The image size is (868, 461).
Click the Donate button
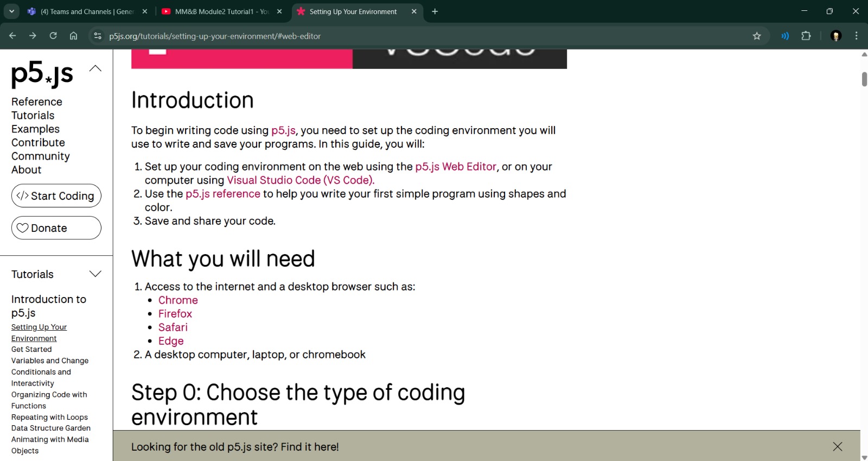(x=56, y=228)
